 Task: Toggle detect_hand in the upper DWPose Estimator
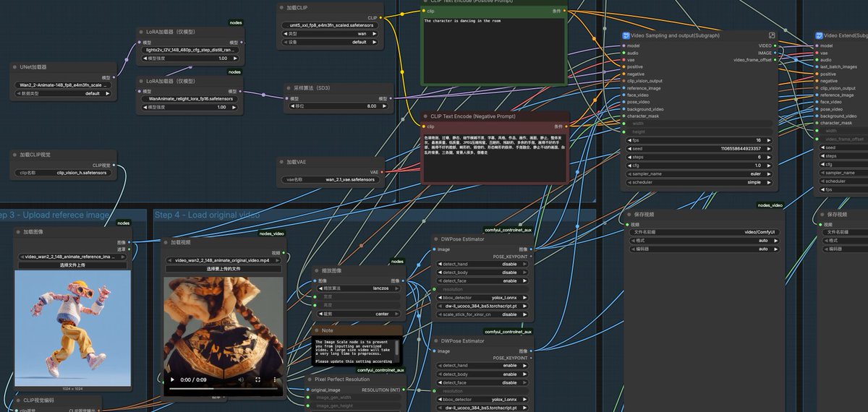[x=482, y=264]
